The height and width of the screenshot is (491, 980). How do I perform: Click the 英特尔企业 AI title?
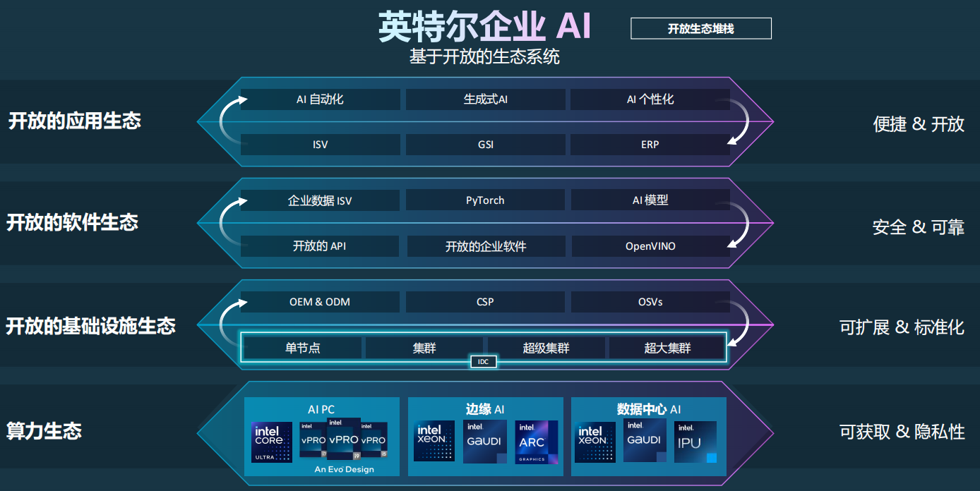pyautogui.click(x=484, y=28)
